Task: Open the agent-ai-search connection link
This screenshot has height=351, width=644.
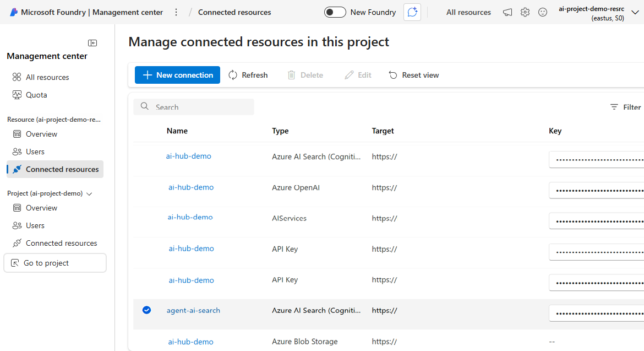Action: (193, 310)
